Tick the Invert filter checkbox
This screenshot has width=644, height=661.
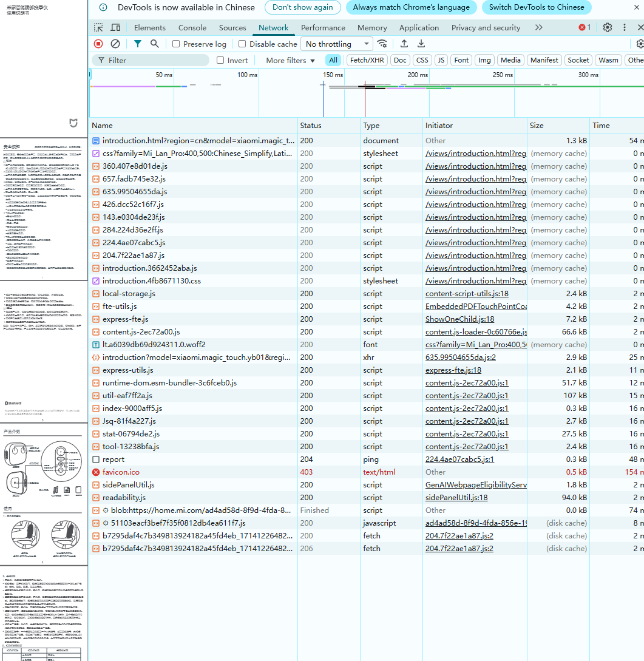click(x=221, y=60)
